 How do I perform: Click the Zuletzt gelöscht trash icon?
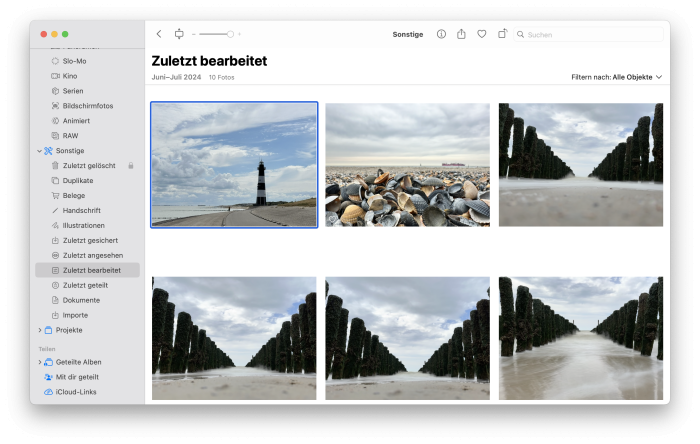[x=55, y=166]
